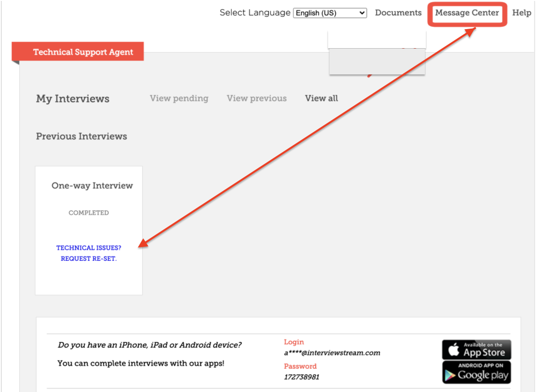536x392 pixels.
Task: Click the Technical Issues? Request Re-set link
Action: (x=89, y=253)
